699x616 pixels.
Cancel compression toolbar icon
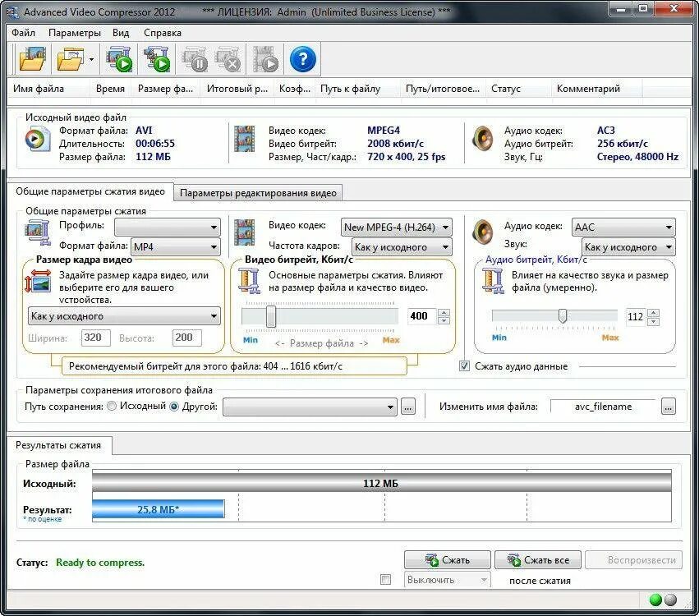click(x=228, y=59)
